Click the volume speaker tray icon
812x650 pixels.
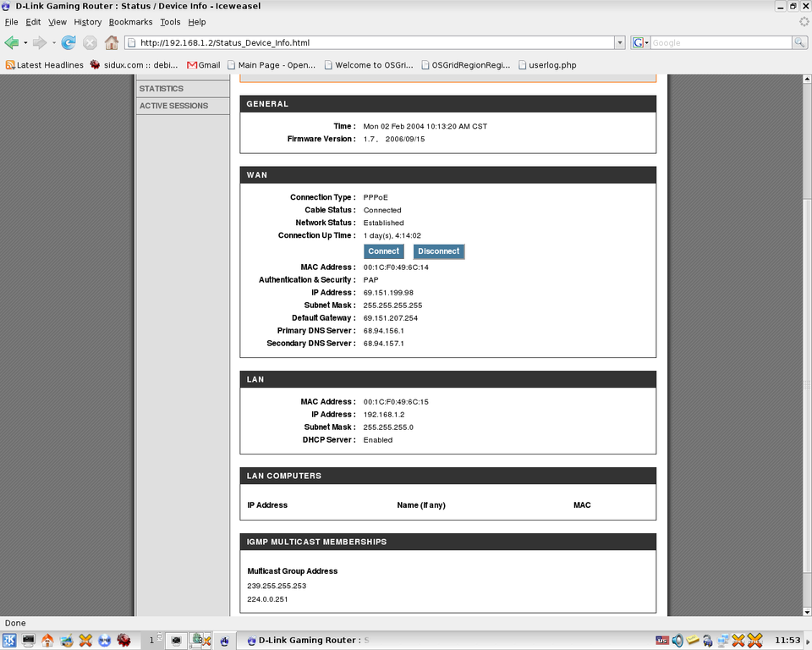pyautogui.click(x=677, y=641)
